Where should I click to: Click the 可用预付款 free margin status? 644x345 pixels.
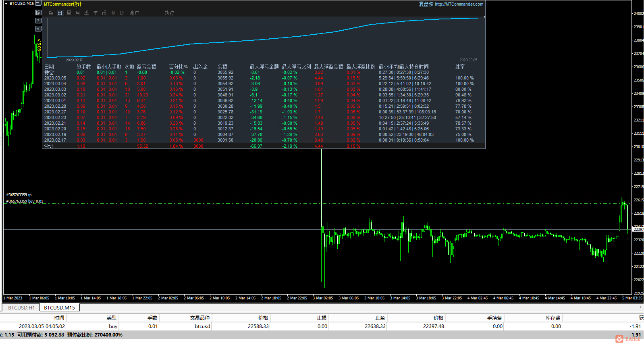[x=41, y=335]
